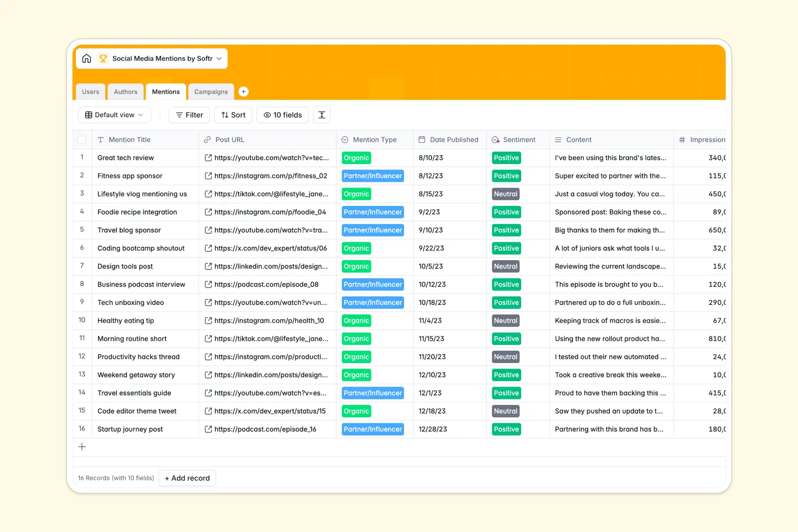Expand the Social Media Mentions app name dropdown
The width and height of the screenshot is (798, 532).
[219, 58]
